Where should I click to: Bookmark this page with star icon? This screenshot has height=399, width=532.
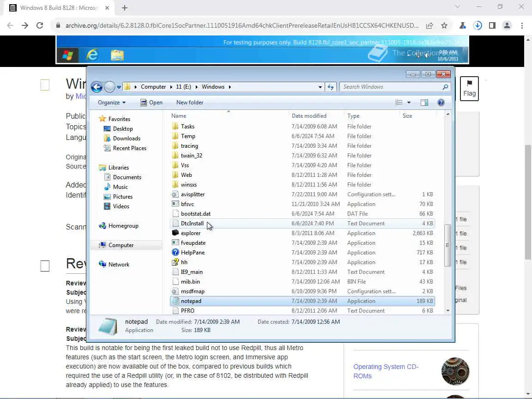[x=444, y=25]
